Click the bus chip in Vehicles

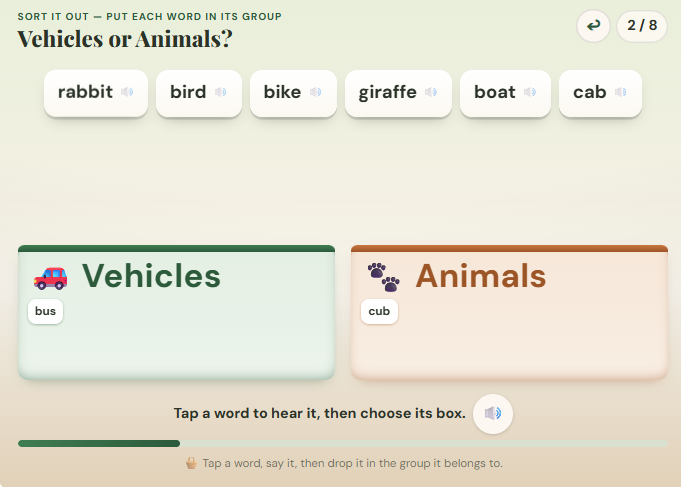(46, 311)
